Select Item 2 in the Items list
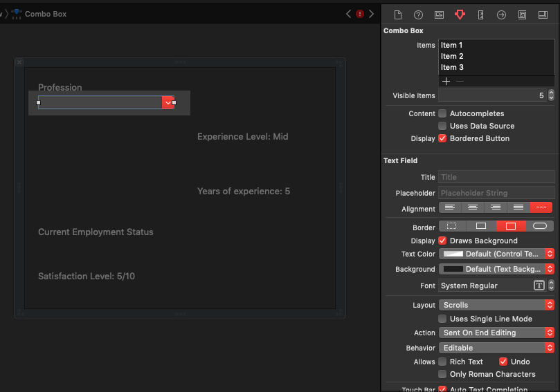The height and width of the screenshot is (392, 560). click(x=453, y=56)
